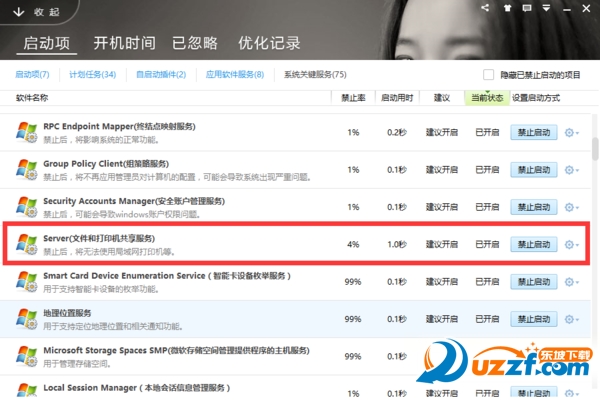The height and width of the screenshot is (400, 600).
Task: Sort by the 当前状态 column header
Action: point(486,98)
